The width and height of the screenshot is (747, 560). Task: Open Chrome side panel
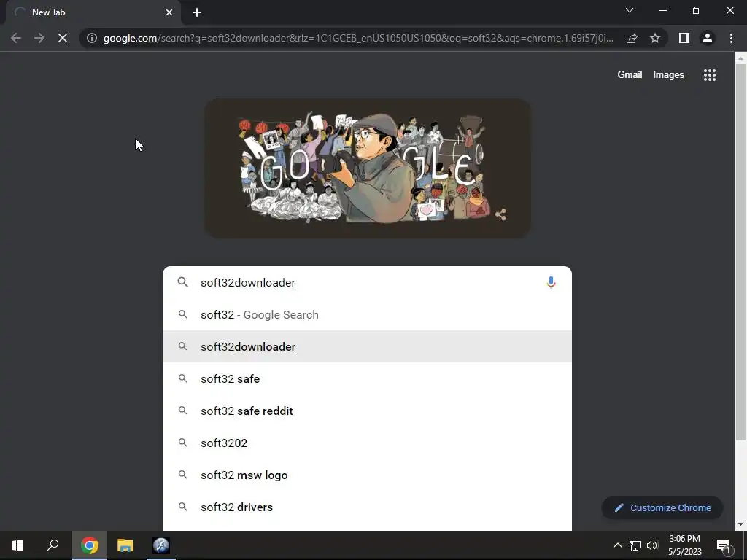point(684,38)
